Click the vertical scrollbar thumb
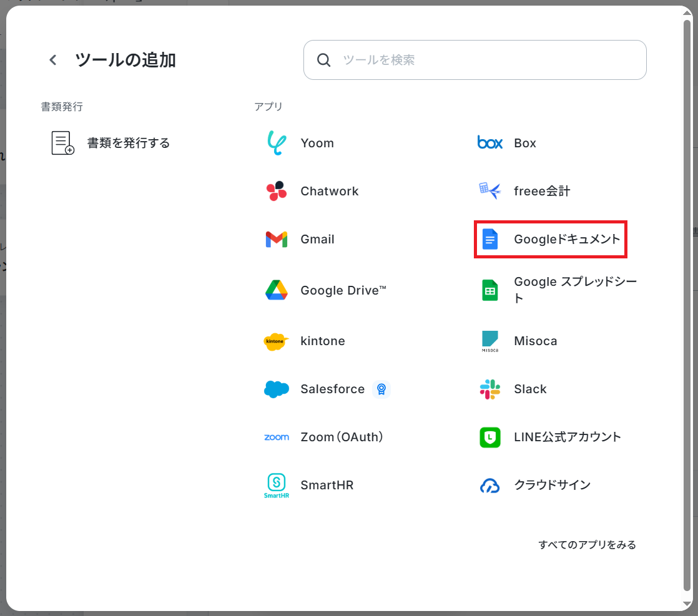 [687, 305]
